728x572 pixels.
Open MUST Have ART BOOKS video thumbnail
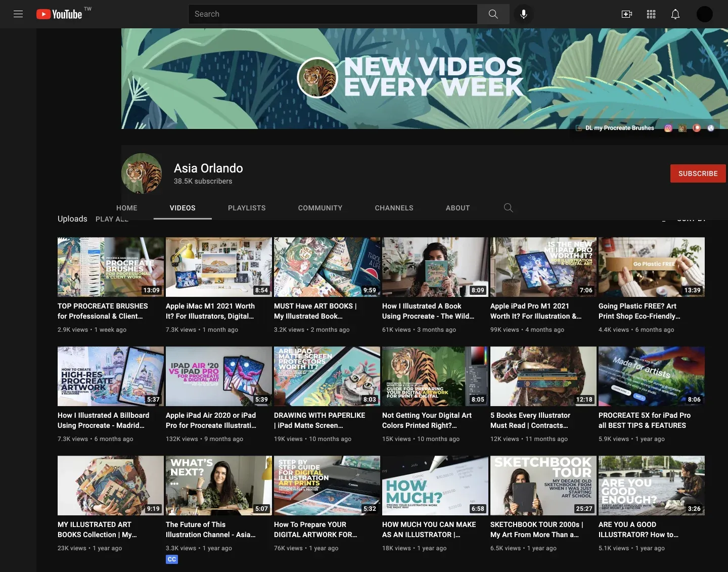327,267
